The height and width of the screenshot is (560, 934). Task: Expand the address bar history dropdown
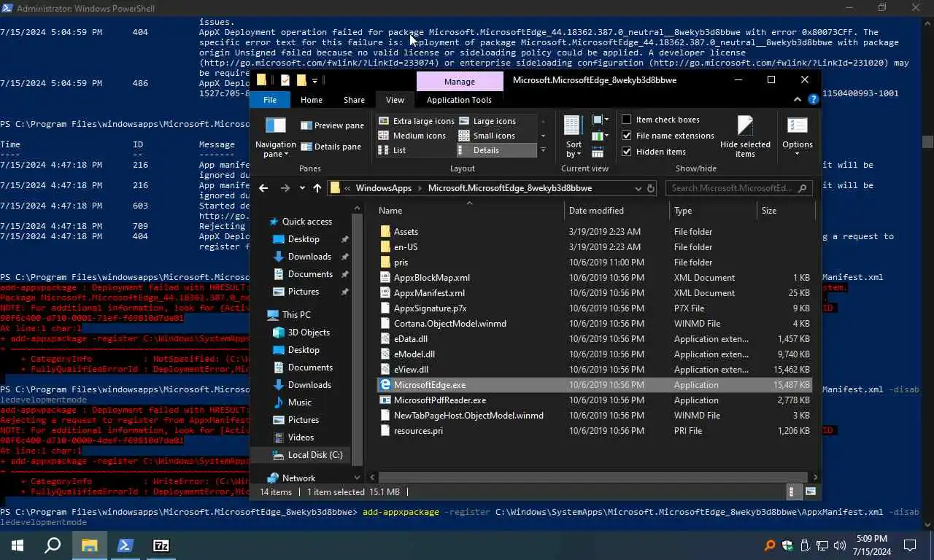point(638,188)
